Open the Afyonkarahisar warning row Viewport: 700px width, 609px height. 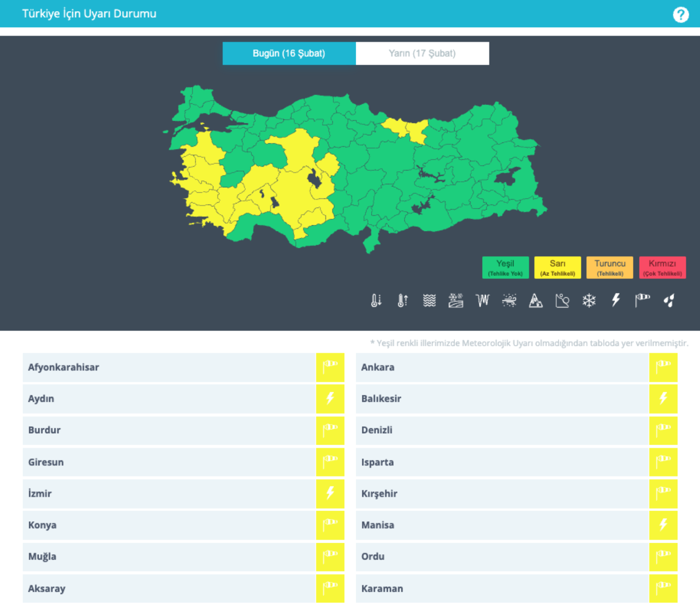coord(169,367)
